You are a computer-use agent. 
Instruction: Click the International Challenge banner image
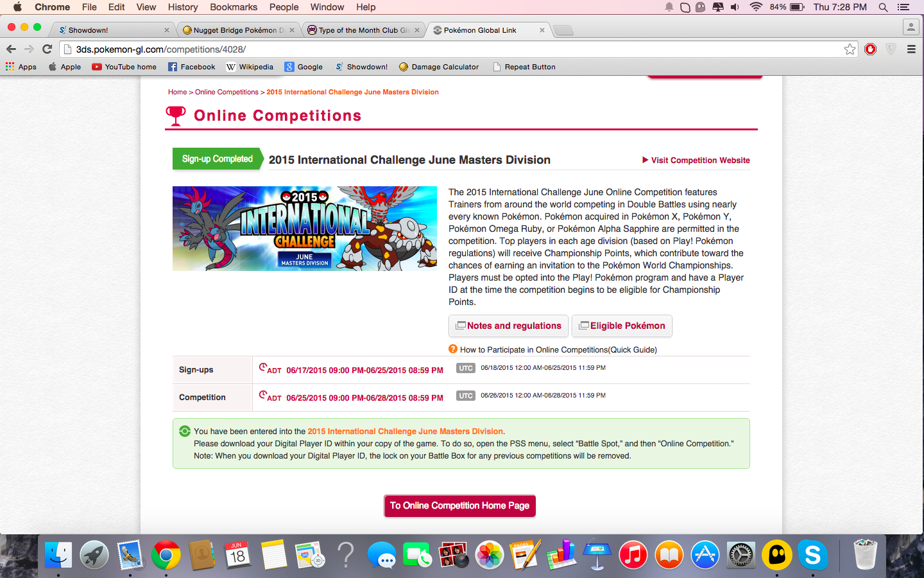click(x=305, y=229)
